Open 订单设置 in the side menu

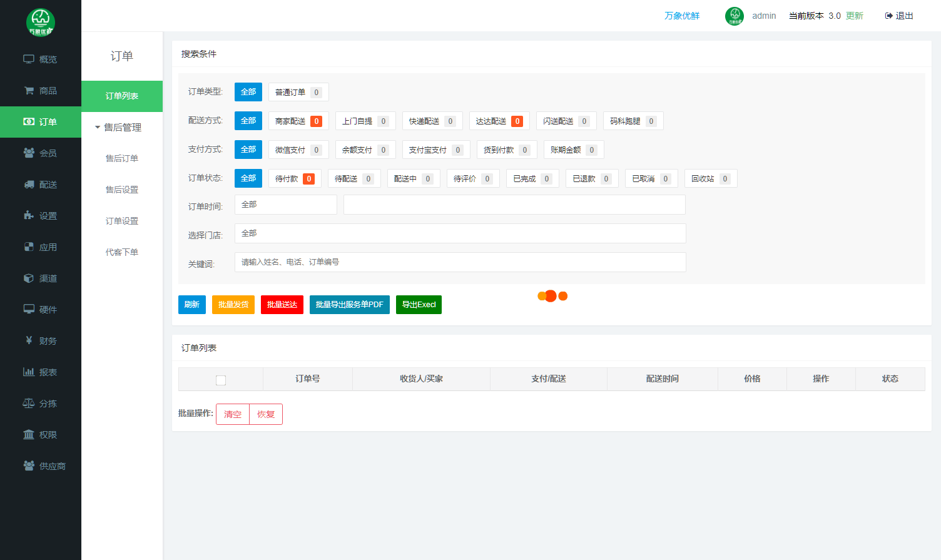121,221
